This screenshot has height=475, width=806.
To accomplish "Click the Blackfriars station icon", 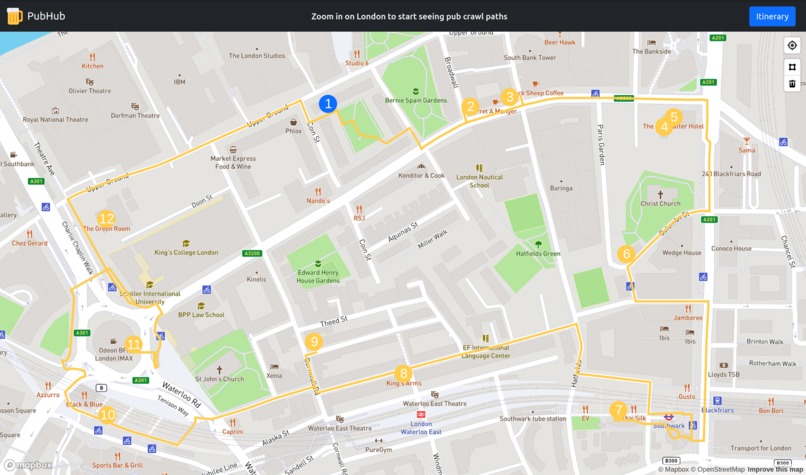I will point(718,400).
